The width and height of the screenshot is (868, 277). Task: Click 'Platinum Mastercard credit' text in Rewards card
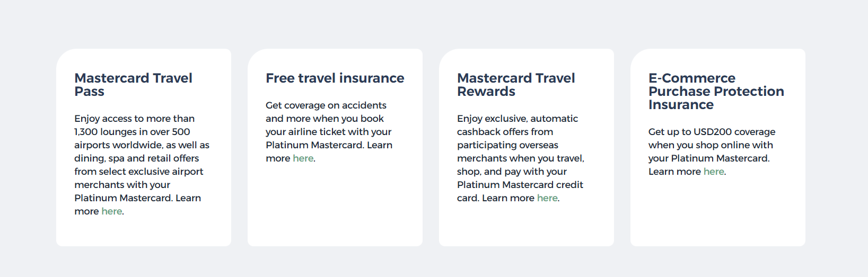pos(520,185)
